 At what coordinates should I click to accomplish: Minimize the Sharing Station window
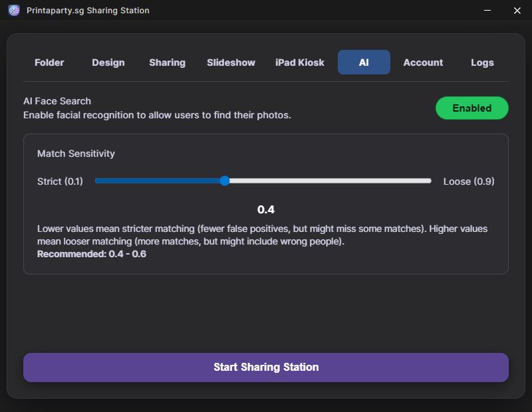[x=488, y=11]
